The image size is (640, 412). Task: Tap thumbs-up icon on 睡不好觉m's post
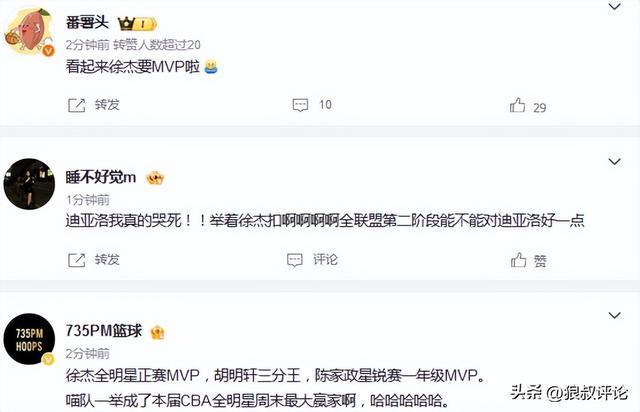[x=518, y=260]
